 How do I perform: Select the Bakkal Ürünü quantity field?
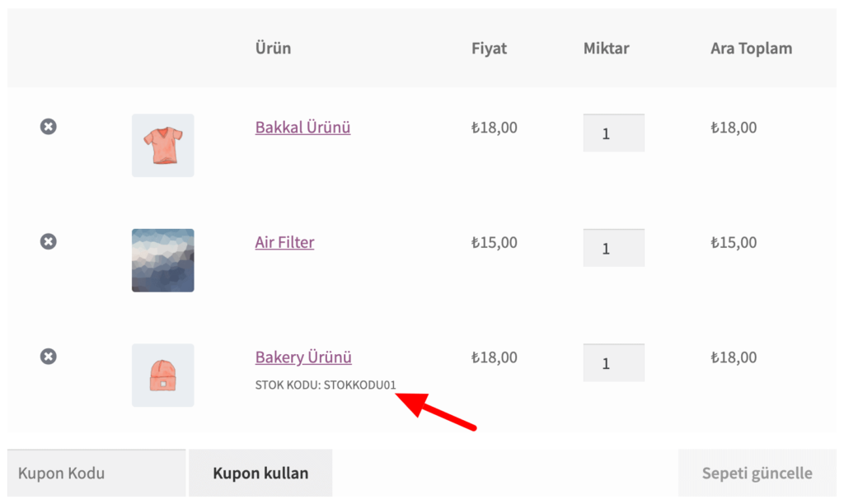coord(613,132)
